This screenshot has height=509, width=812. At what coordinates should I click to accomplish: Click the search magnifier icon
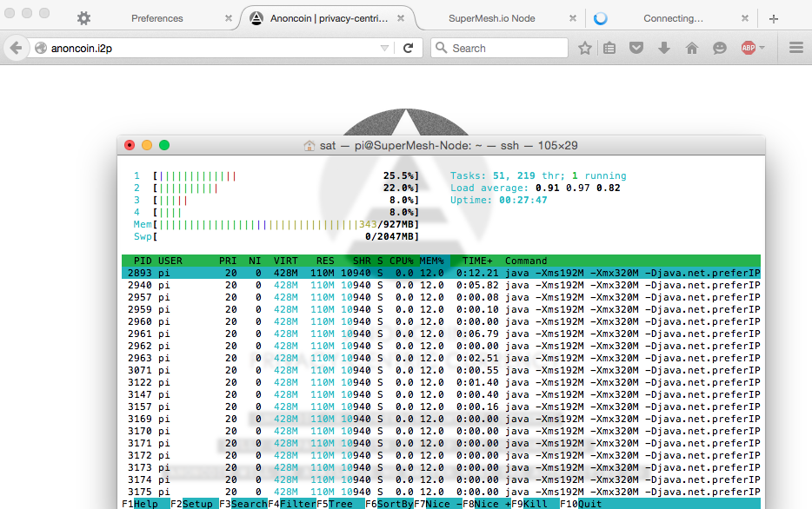pyautogui.click(x=442, y=48)
